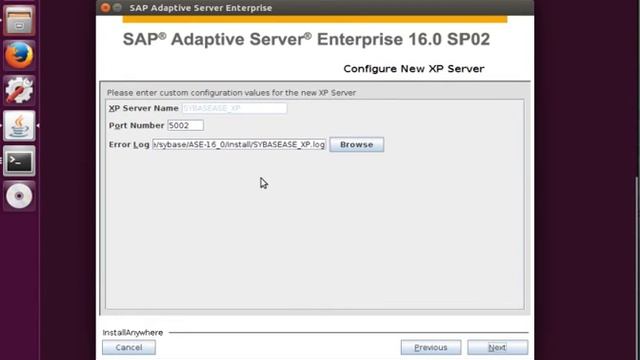This screenshot has height=360, width=640.
Task: Open System Settings gear-wrench icon
Action: coord(19,90)
